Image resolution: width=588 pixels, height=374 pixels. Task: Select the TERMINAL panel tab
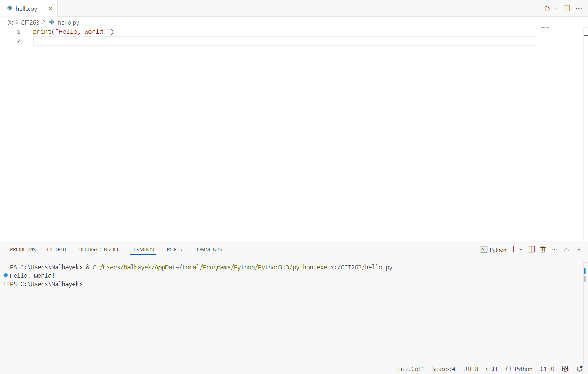(x=143, y=249)
